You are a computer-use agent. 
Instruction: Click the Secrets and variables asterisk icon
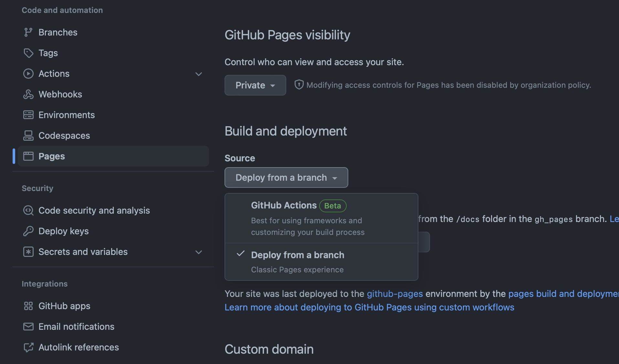(28, 252)
